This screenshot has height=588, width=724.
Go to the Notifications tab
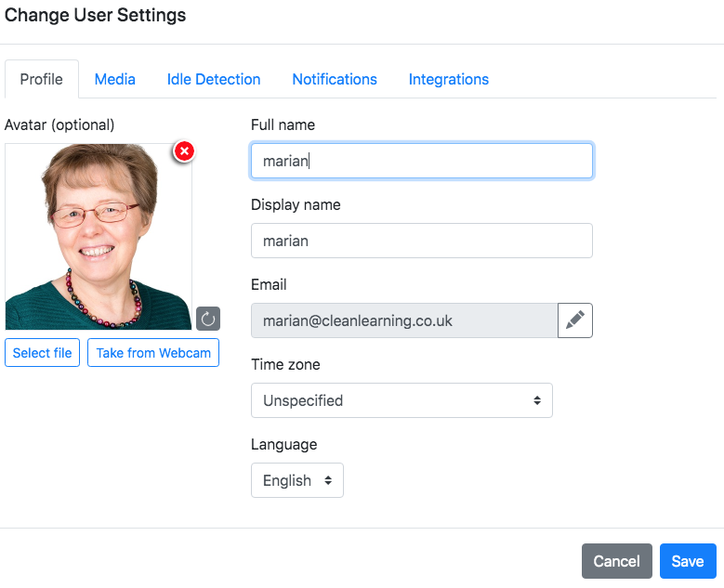(335, 79)
